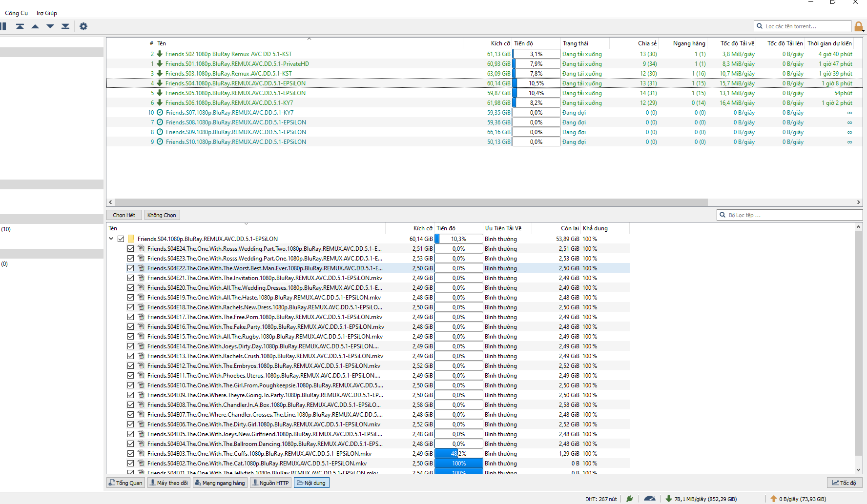Uncheck S04E24 Rosss.Wedding.Part.Two file checkbox
Screen dimensions: 867x504
click(x=130, y=248)
